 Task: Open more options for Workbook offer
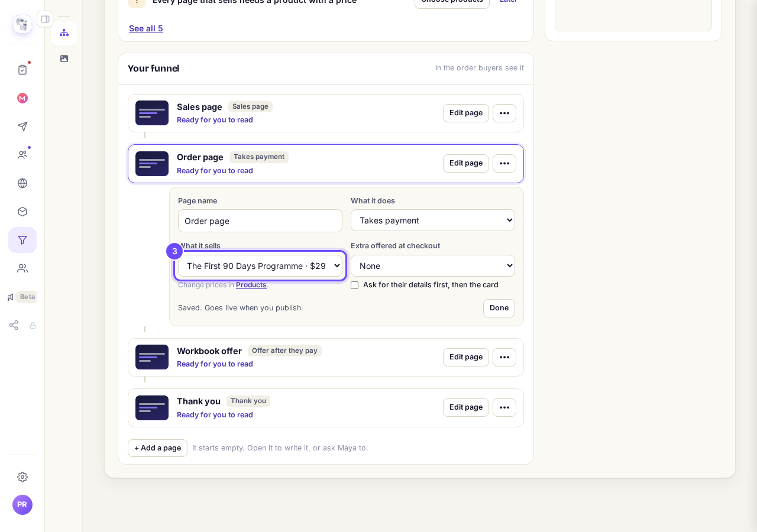[504, 357]
